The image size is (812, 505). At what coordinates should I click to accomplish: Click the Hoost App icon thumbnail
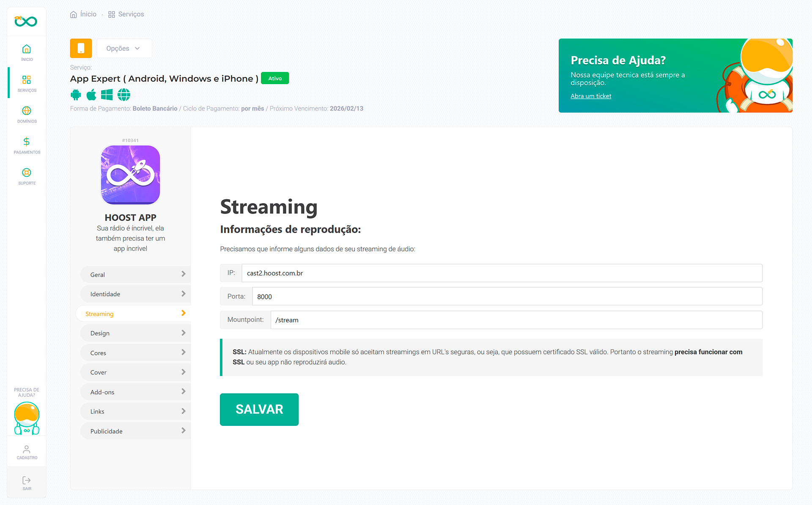click(x=130, y=175)
